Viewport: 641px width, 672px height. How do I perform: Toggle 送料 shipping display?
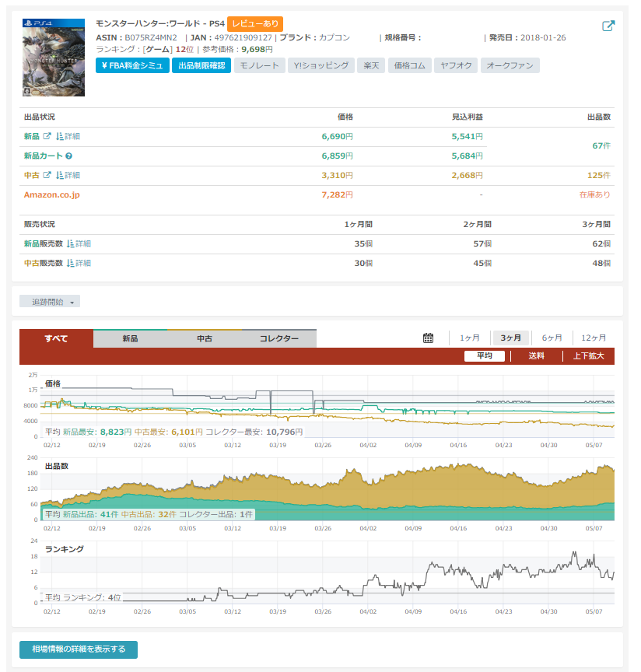click(x=537, y=355)
